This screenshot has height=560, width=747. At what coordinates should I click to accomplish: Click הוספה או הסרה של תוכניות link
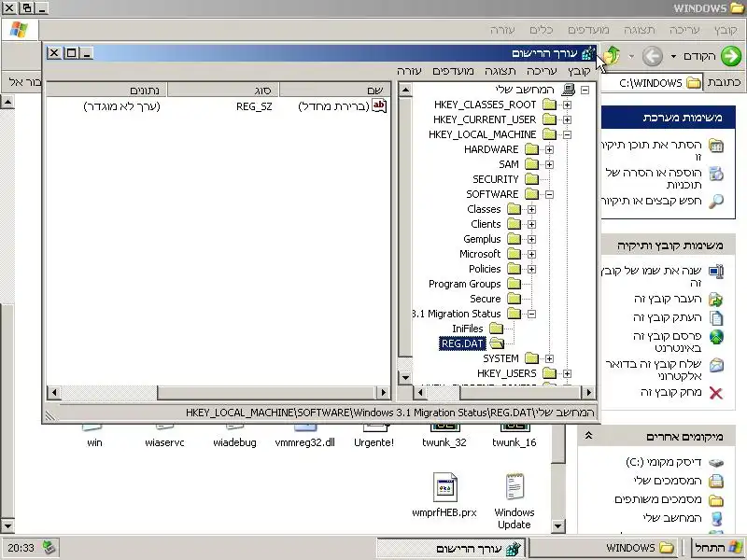coord(654,178)
